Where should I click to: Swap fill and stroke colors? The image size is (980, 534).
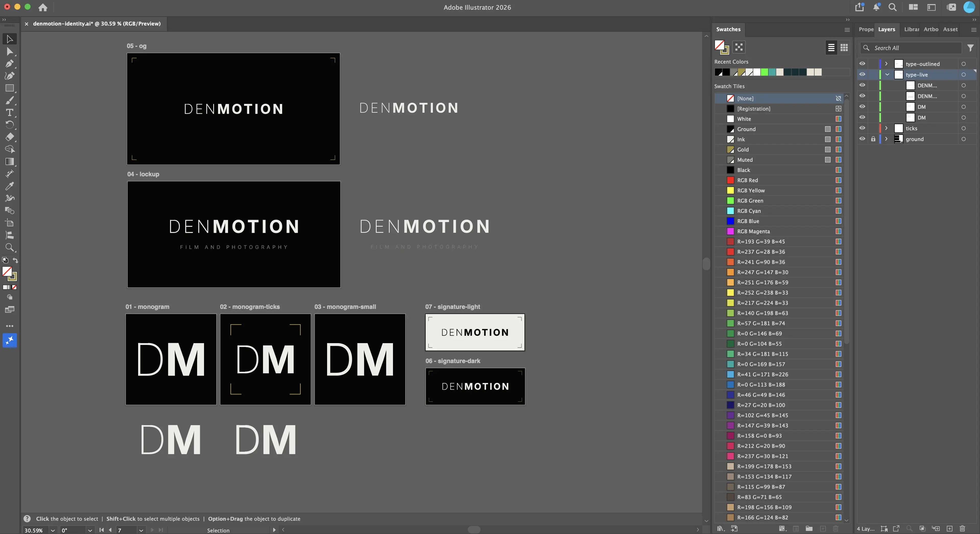pos(16,261)
